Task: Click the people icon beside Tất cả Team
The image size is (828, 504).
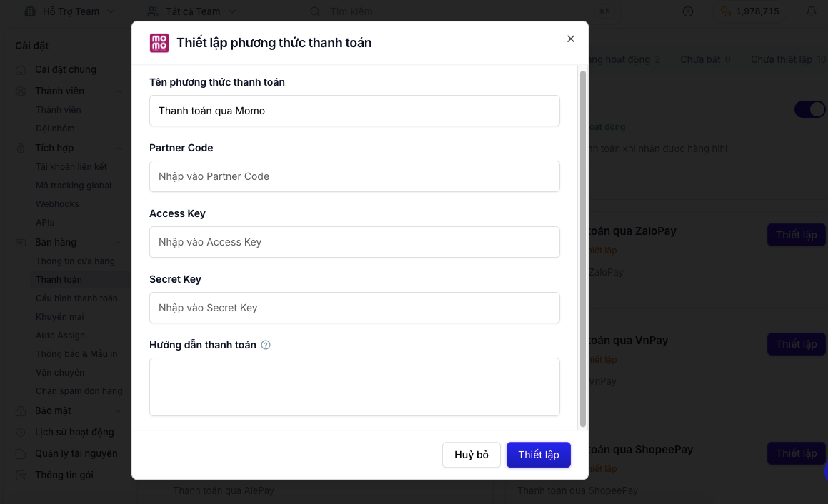Action: coord(153,11)
